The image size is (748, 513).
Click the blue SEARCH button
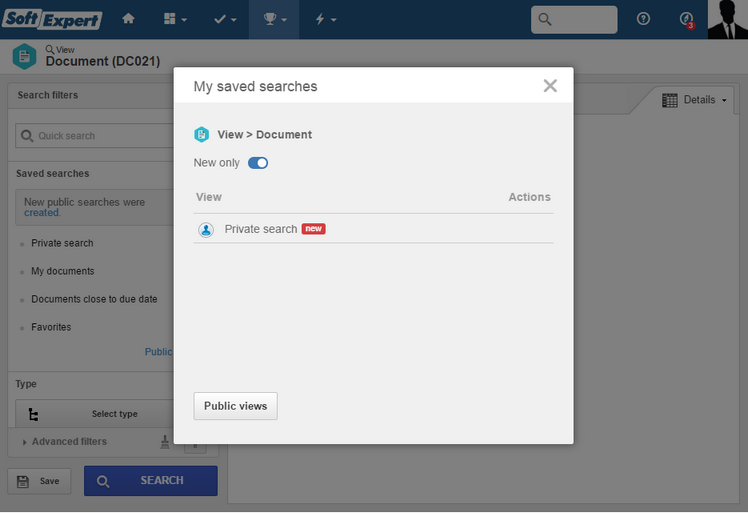tap(151, 481)
